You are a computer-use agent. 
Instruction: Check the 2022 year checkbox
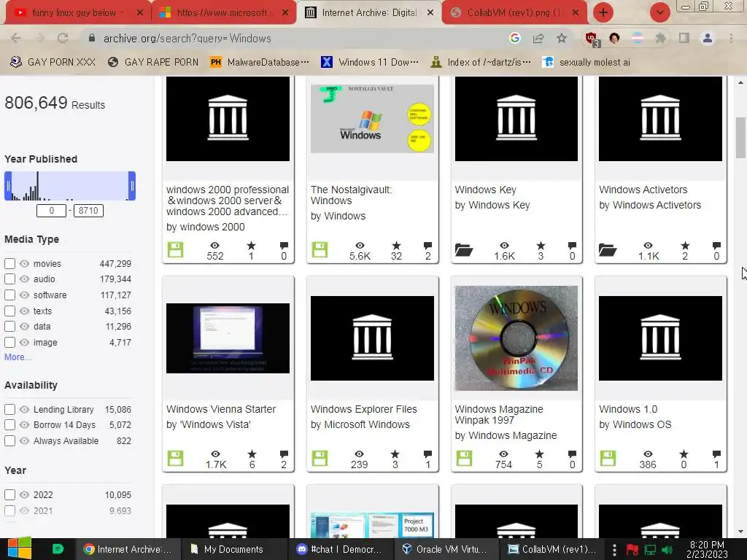coord(9,495)
